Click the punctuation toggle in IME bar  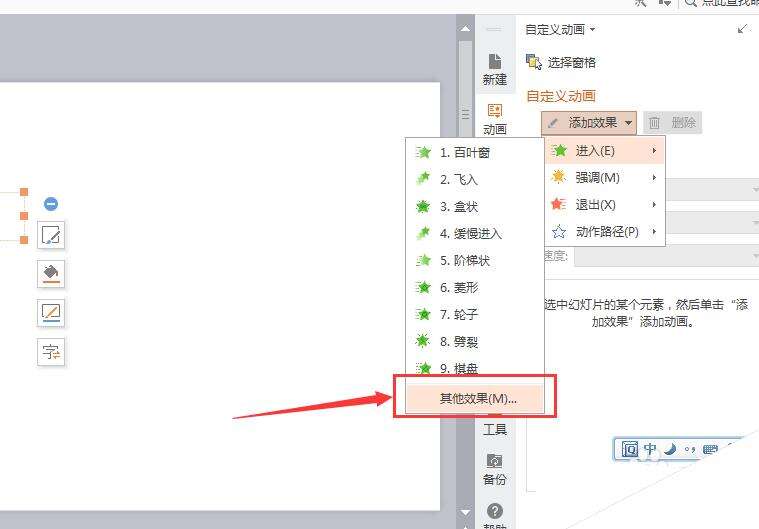click(x=690, y=450)
